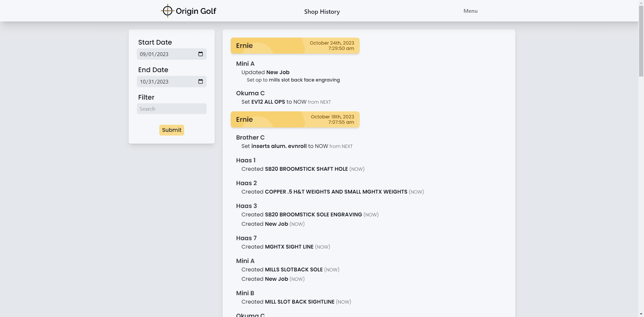
Task: Click the Brother C machine heading
Action: (250, 138)
